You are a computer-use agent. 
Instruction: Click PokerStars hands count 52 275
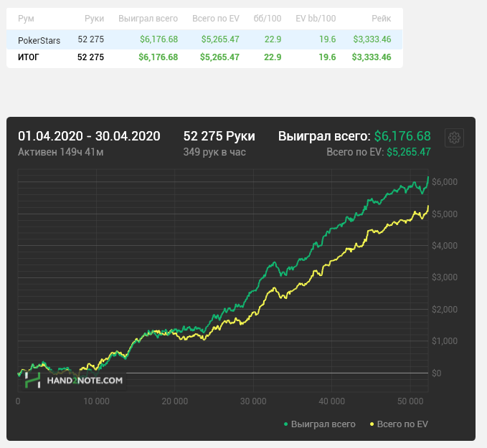[90, 39]
